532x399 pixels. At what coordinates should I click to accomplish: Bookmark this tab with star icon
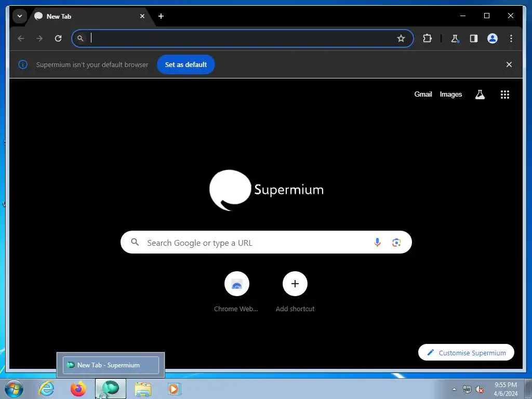(401, 38)
